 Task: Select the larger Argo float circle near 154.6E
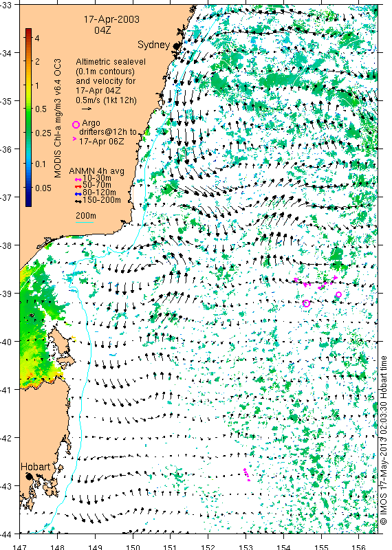coord(306,303)
